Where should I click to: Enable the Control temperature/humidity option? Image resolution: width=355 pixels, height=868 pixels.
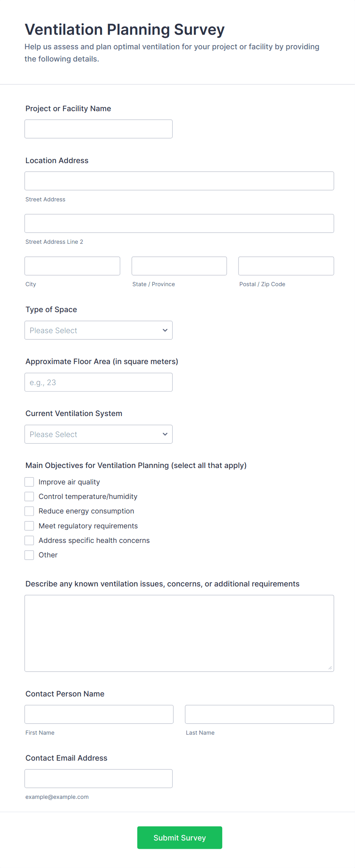29,497
